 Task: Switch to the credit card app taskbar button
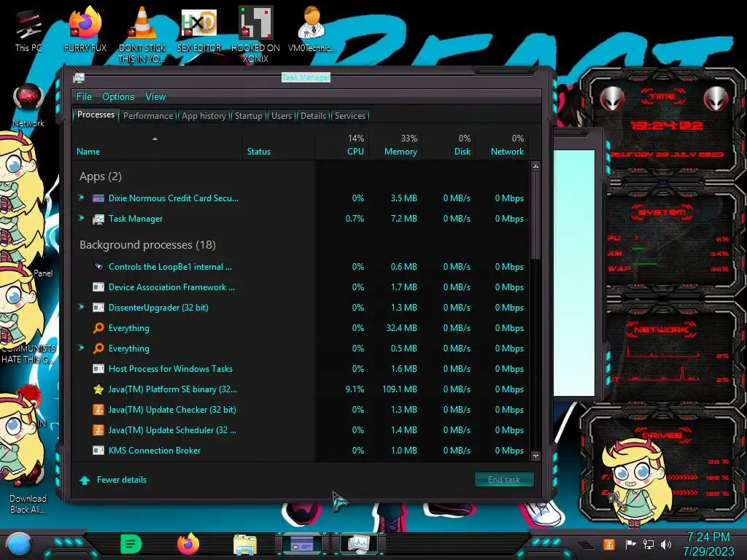(302, 544)
